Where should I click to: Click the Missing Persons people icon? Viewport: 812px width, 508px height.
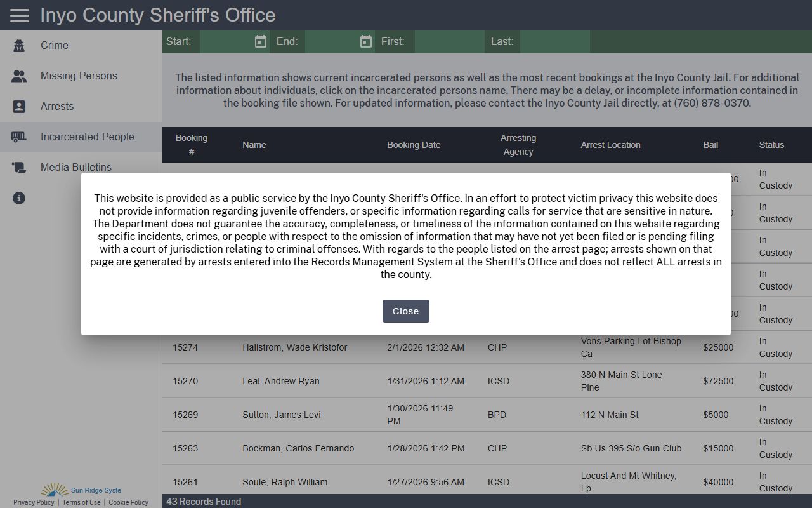(x=19, y=76)
